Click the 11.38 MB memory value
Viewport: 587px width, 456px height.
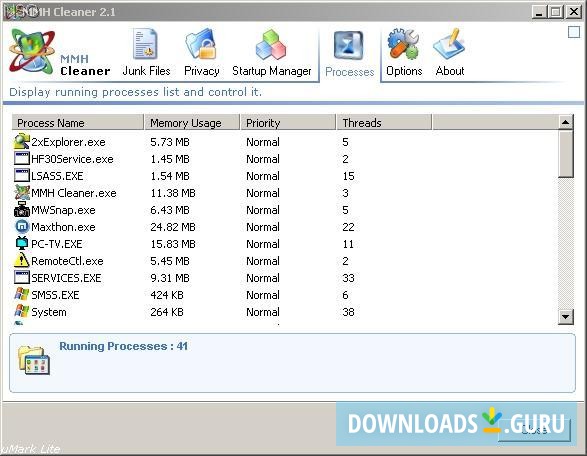coord(173,193)
